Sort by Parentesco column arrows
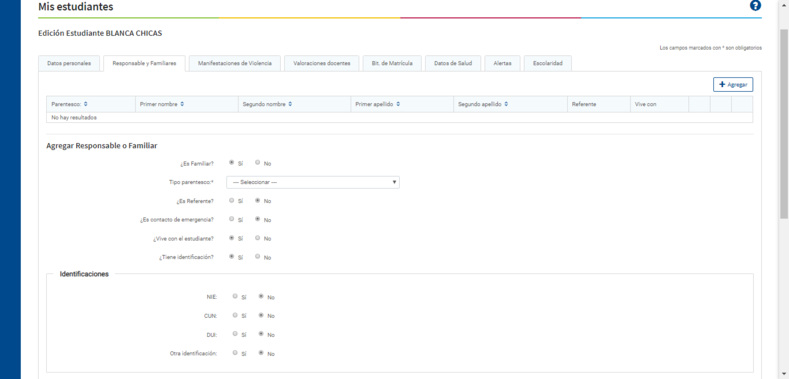The width and height of the screenshot is (789, 379). [86, 104]
